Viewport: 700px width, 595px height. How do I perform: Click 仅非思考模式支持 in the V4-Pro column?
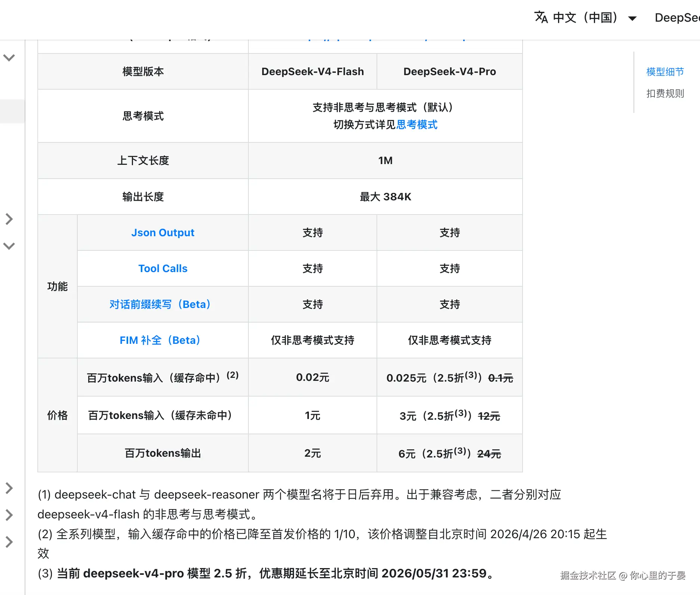[x=450, y=340]
